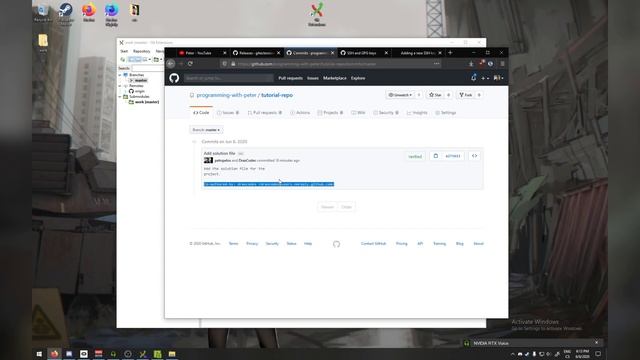Open the GitHub footer Octocat logo
The height and width of the screenshot is (360, 640).
[x=336, y=244]
